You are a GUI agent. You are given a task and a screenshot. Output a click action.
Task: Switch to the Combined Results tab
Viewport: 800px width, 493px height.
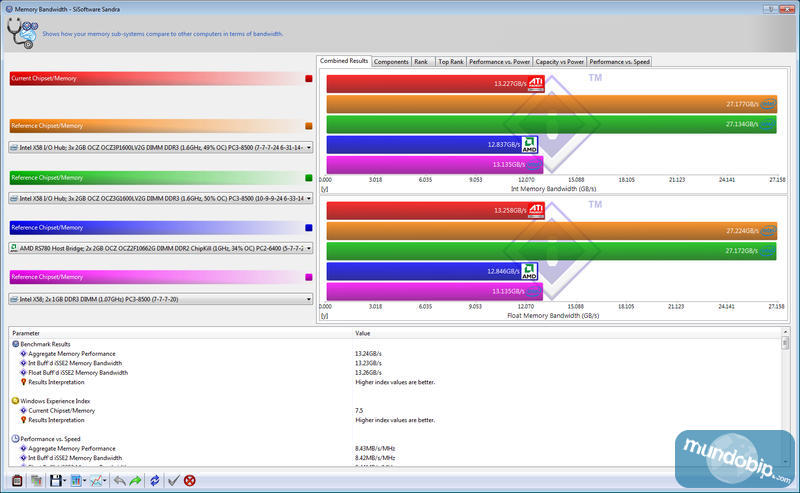344,61
